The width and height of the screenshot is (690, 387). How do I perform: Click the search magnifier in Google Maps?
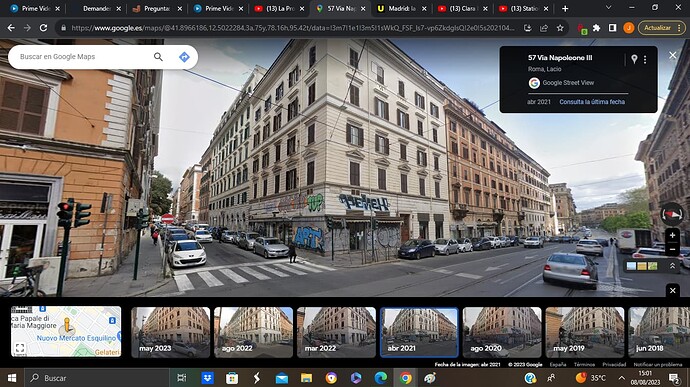click(158, 57)
